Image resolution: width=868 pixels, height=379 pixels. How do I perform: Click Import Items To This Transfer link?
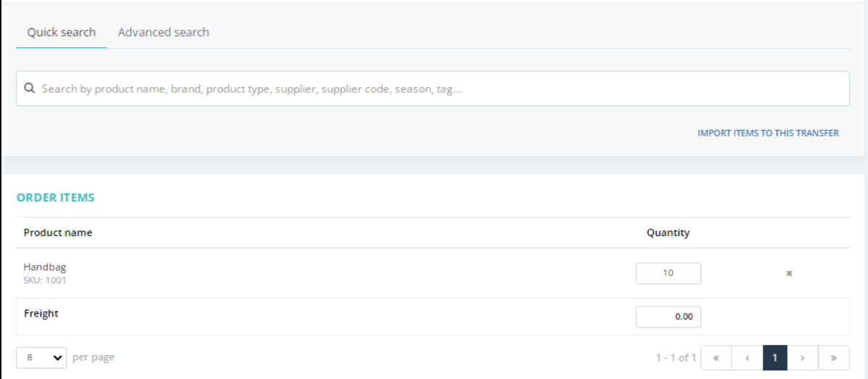click(x=769, y=133)
